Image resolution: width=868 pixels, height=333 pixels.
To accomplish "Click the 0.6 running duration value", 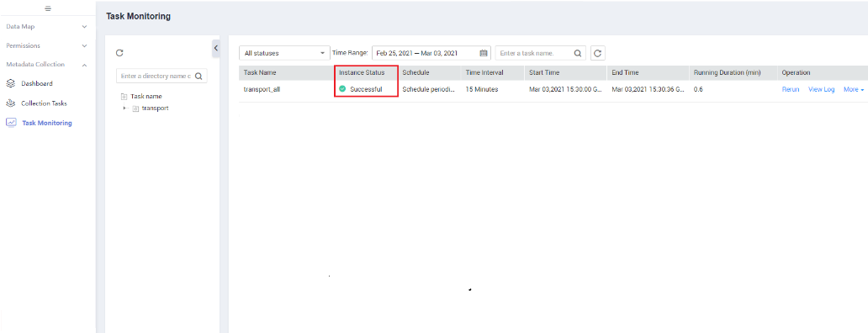I will [x=698, y=89].
